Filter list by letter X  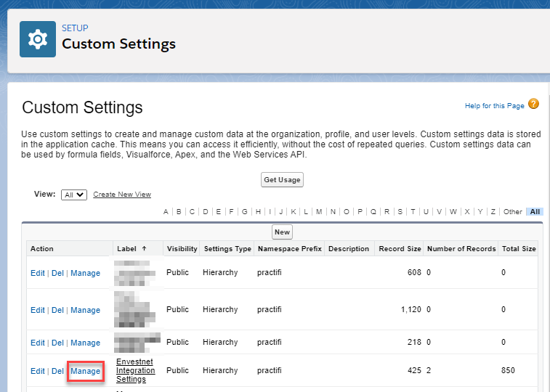pyautogui.click(x=467, y=211)
